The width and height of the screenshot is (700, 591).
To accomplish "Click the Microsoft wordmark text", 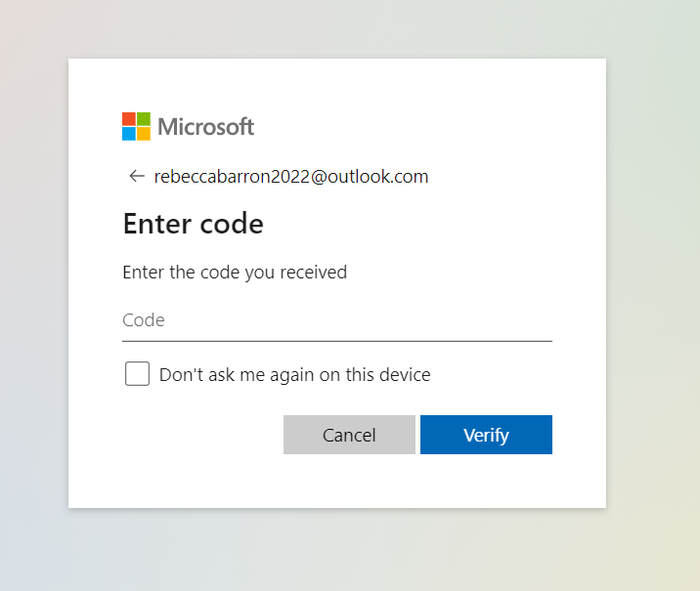I will [x=205, y=126].
